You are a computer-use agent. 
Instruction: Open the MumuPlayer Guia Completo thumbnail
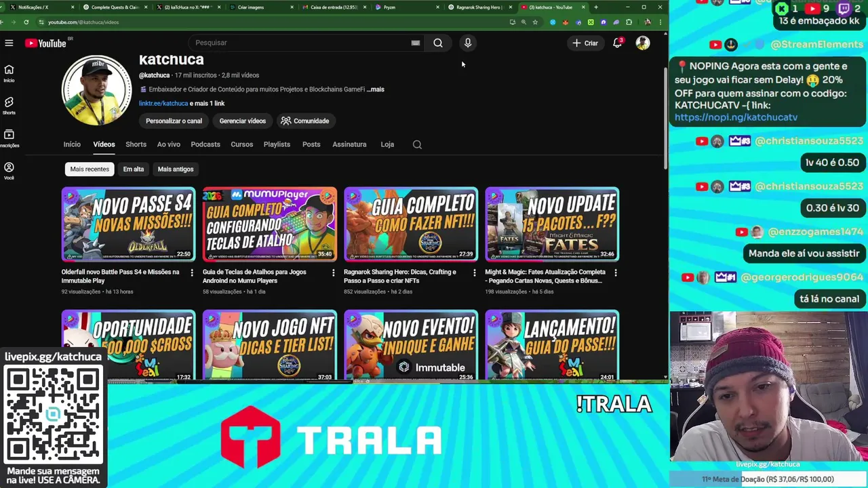click(x=269, y=224)
